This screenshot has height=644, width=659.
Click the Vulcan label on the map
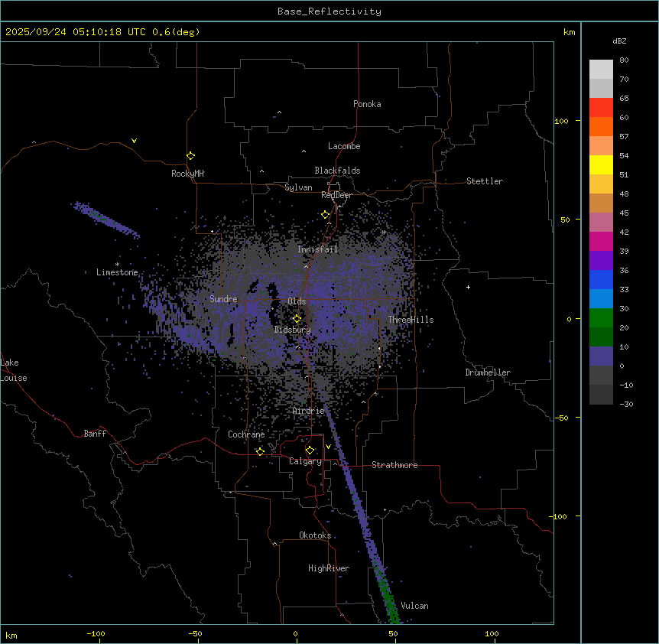pyautogui.click(x=414, y=606)
